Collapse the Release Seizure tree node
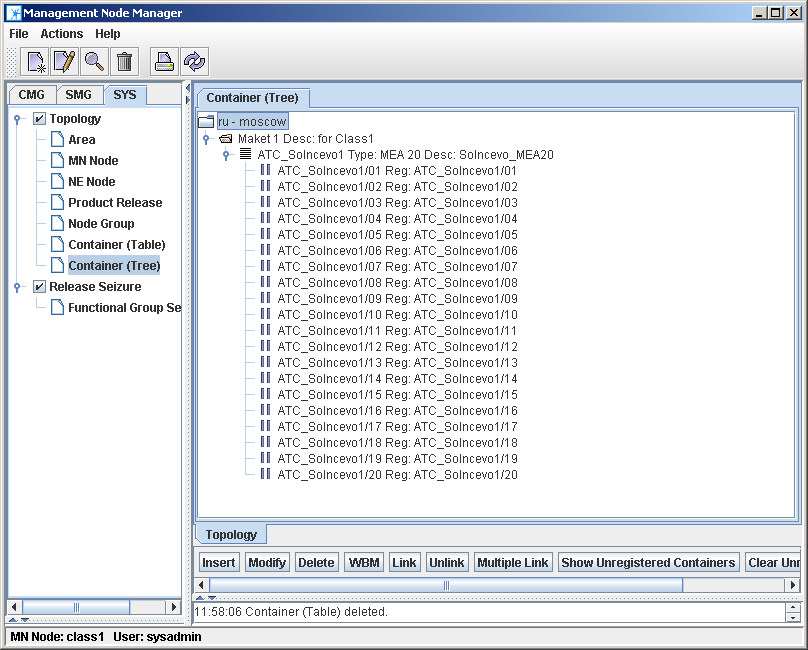This screenshot has width=808, height=650. coord(18,287)
